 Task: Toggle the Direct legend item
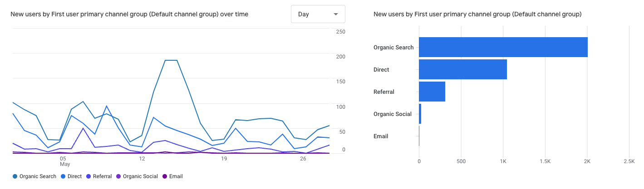[x=75, y=176]
